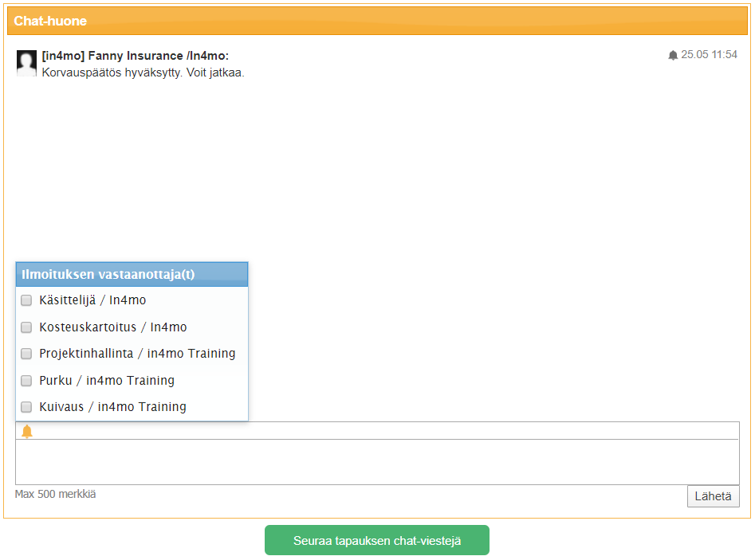The height and width of the screenshot is (560, 755).
Task: Enable the Kosteuskartoitus / In4mo checkbox
Action: (26, 327)
